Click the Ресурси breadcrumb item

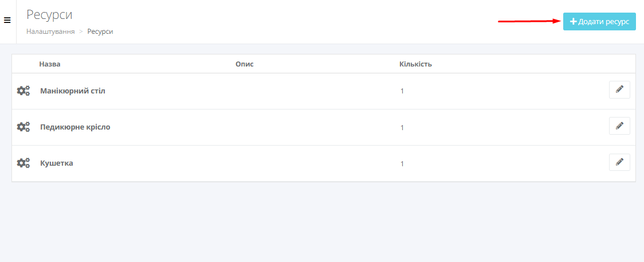[100, 32]
